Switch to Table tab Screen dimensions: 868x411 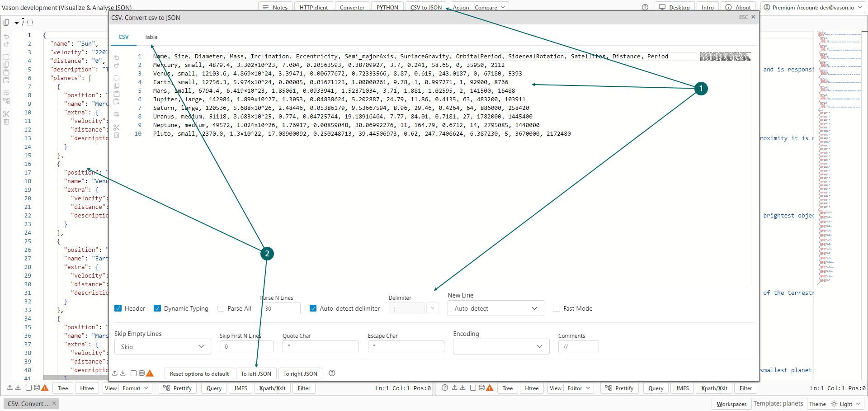151,37
